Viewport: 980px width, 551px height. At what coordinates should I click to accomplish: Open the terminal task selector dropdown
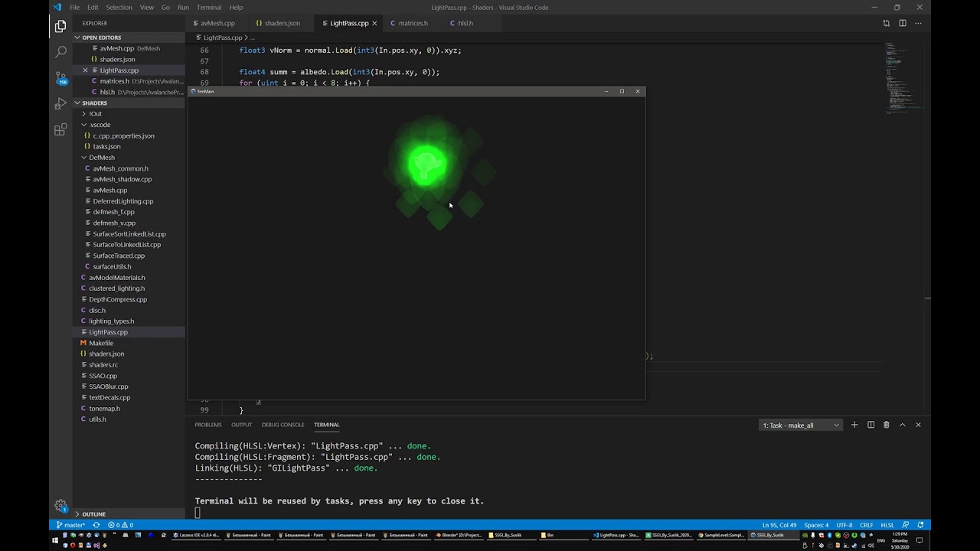[801, 425]
